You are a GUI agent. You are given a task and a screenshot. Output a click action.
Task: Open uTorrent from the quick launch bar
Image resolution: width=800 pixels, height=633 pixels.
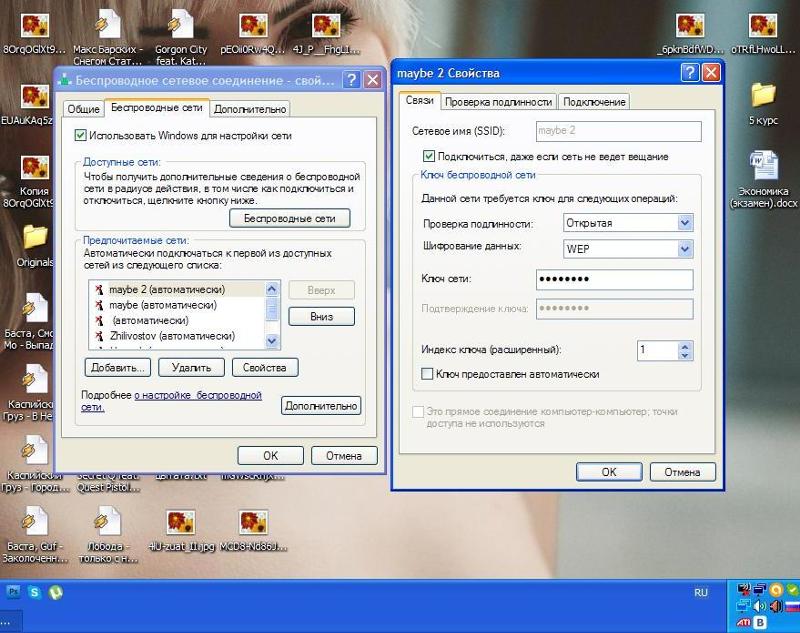click(x=56, y=592)
